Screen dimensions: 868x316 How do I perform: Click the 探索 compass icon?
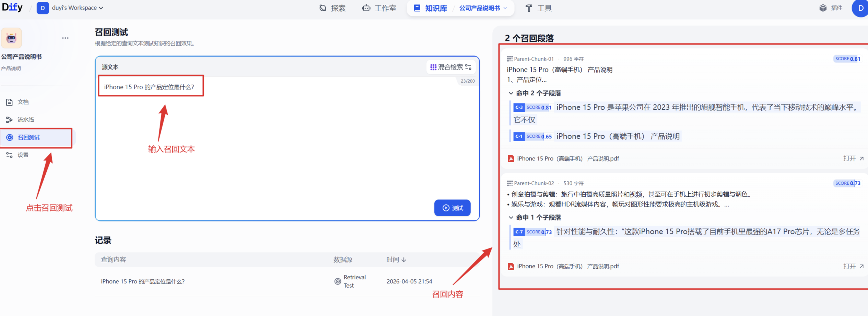point(323,8)
